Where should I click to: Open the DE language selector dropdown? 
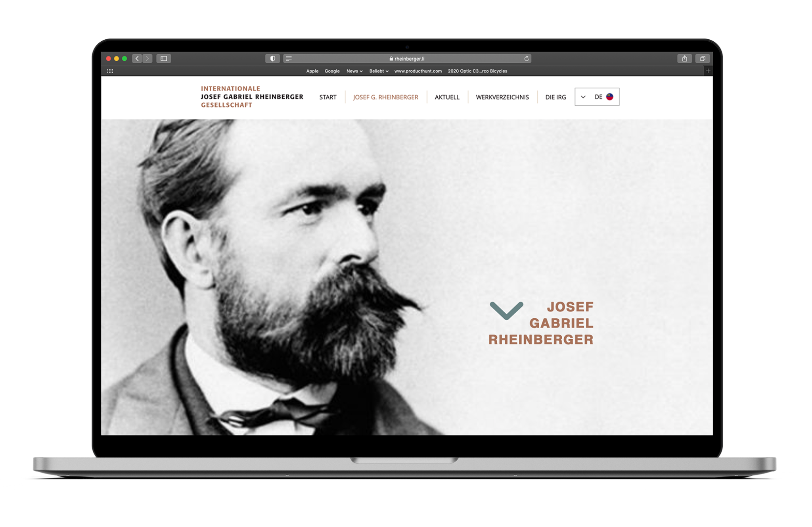pyautogui.click(x=597, y=97)
